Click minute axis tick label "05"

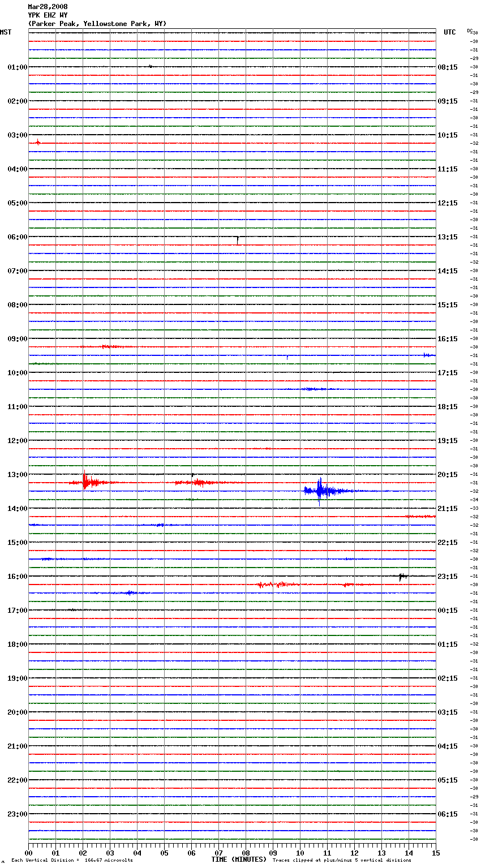pos(164,853)
